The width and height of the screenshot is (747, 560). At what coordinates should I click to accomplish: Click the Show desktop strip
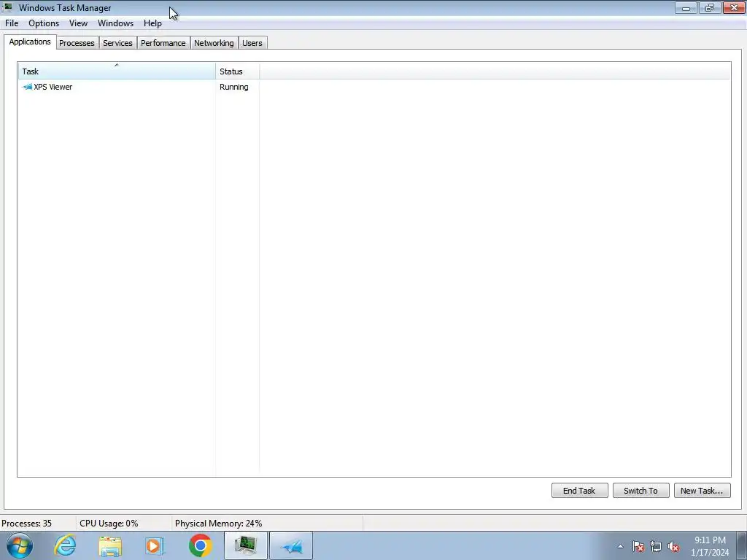tap(742, 545)
